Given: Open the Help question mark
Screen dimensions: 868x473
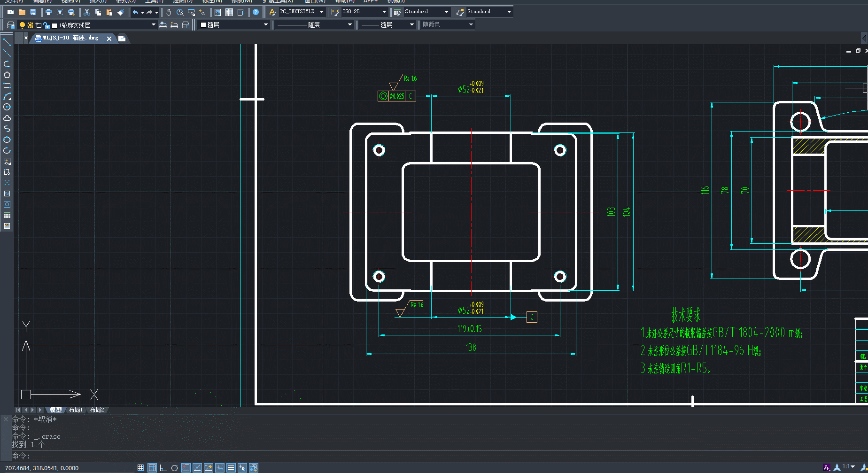Looking at the screenshot, I should [x=256, y=12].
